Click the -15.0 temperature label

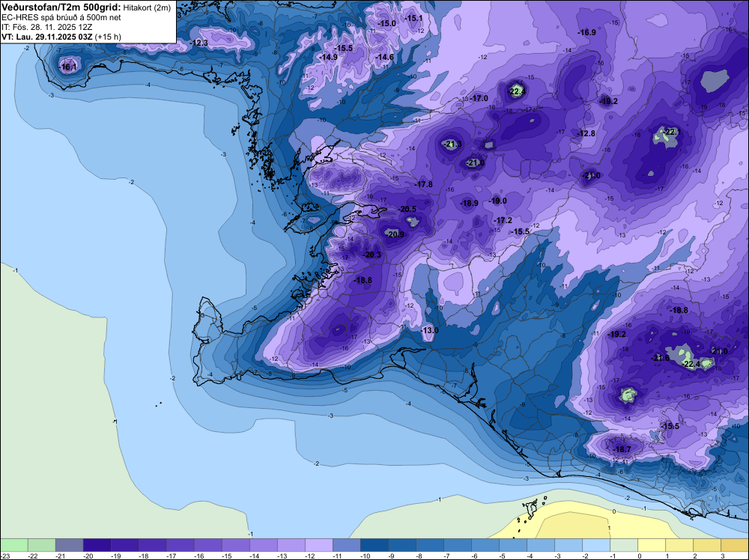click(x=387, y=23)
